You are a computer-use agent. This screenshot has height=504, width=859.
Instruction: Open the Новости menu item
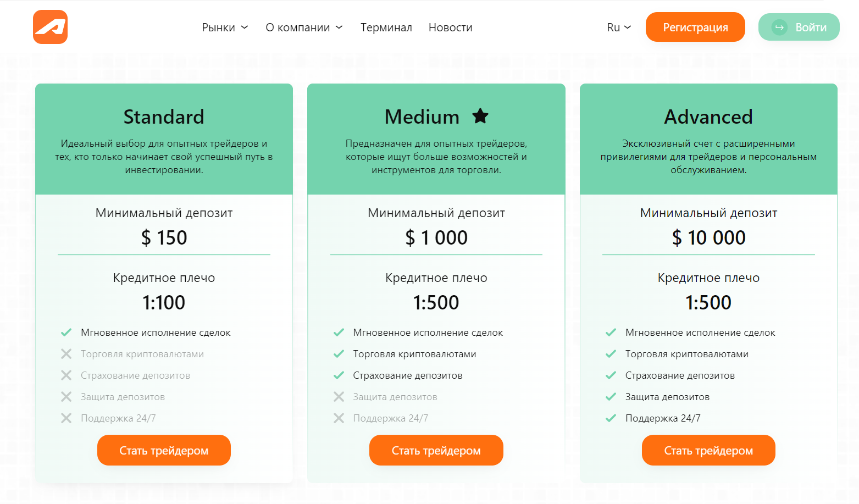point(451,27)
